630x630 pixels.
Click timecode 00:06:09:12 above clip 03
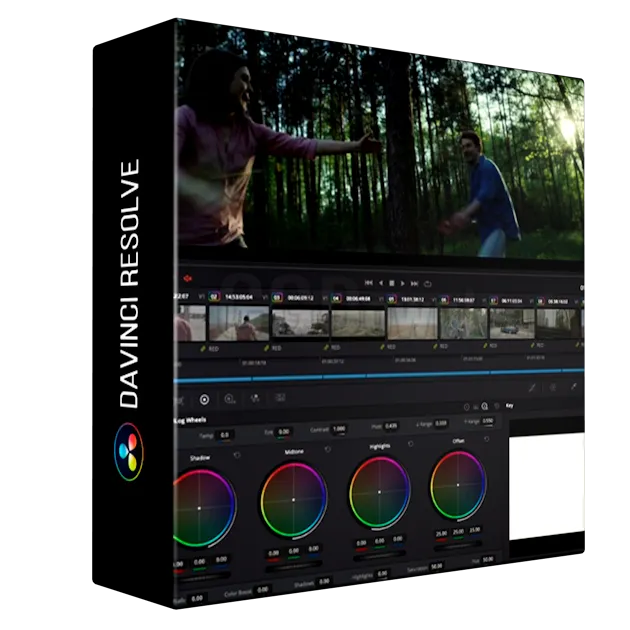(x=301, y=298)
